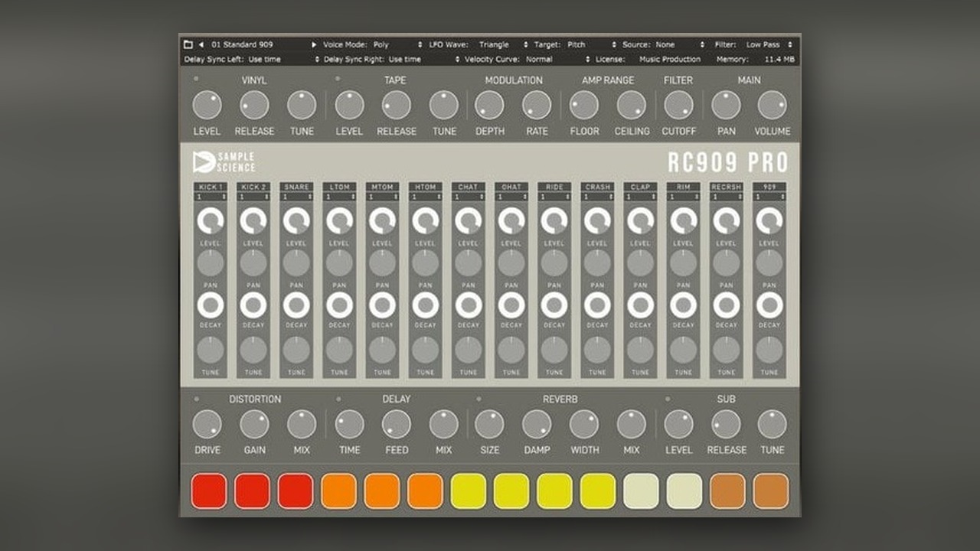980x551 pixels.
Task: Click the TAPE TUNE knob
Action: click(x=444, y=105)
